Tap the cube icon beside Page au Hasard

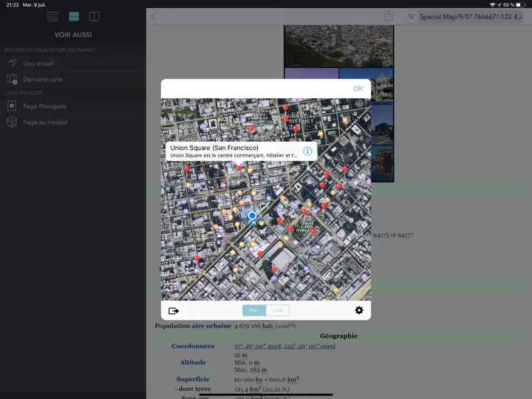point(12,122)
